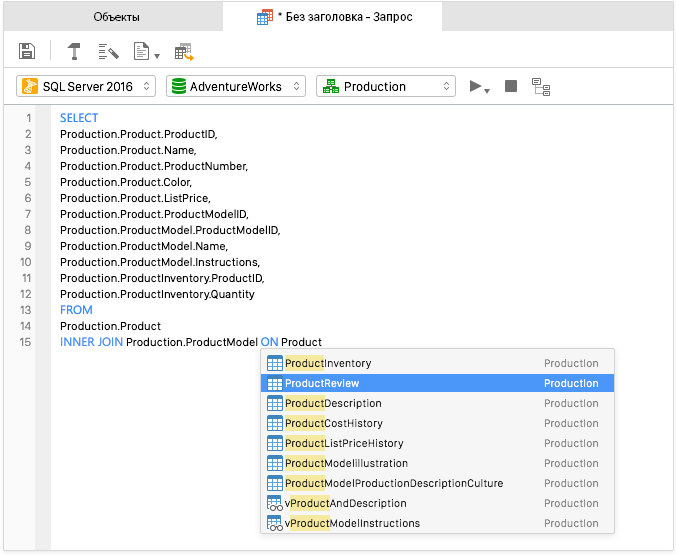The width and height of the screenshot is (677, 556).
Task: Select ProductCostHistory table suggestion
Action: click(437, 423)
